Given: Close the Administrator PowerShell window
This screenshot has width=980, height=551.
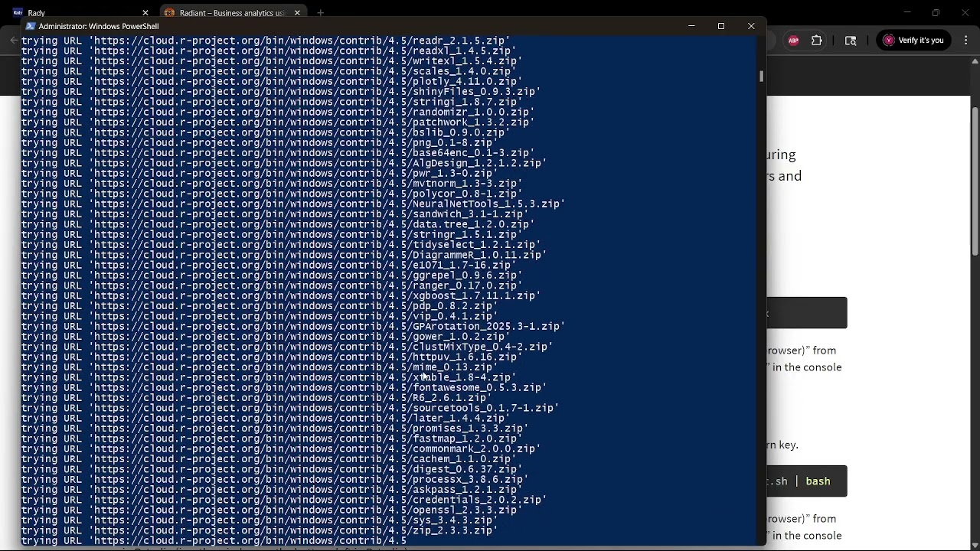Looking at the screenshot, I should [751, 26].
